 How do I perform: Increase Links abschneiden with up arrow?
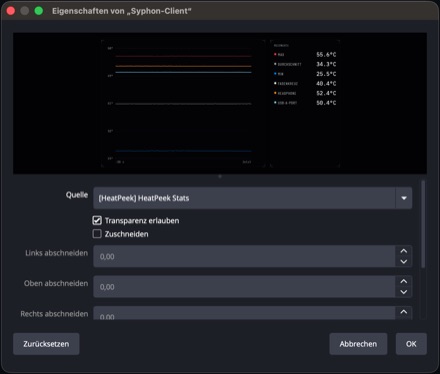point(404,251)
